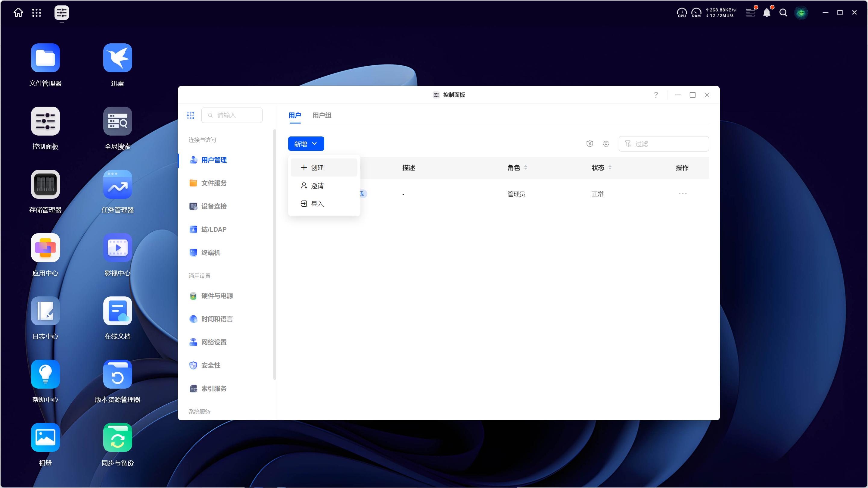This screenshot has width=868, height=488.
Task: Click control panel taskbar icon in top bar
Action: point(62,13)
